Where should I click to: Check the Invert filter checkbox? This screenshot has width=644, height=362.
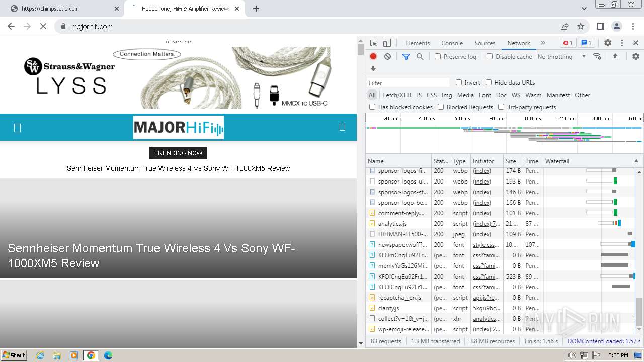[x=459, y=82]
